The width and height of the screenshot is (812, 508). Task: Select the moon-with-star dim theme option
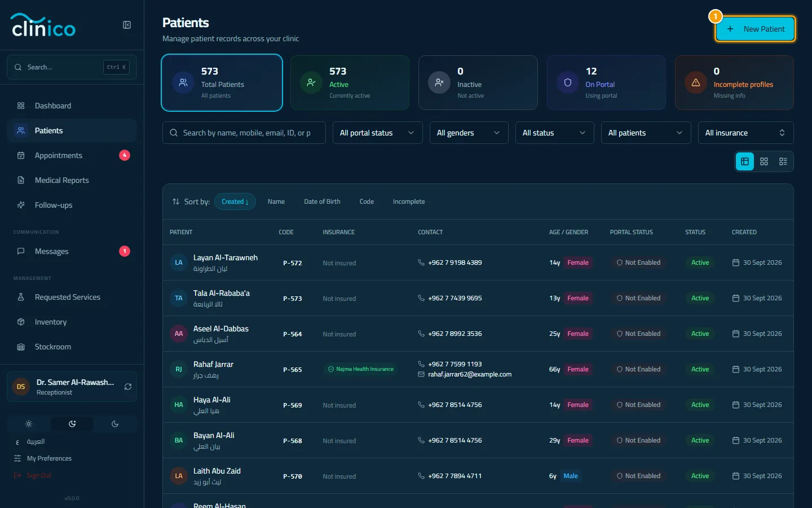[x=72, y=424]
